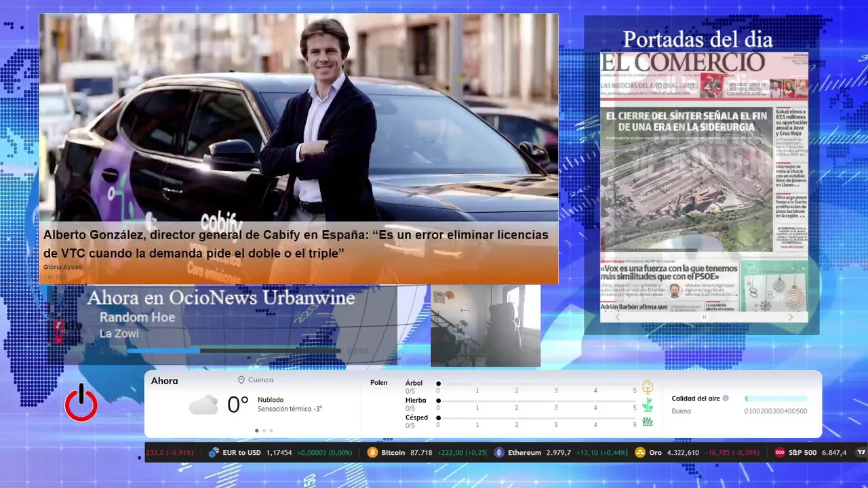Screen dimensions: 868x488
Task: Click Bitcoin price 87.718
Action: pyautogui.click(x=422, y=453)
